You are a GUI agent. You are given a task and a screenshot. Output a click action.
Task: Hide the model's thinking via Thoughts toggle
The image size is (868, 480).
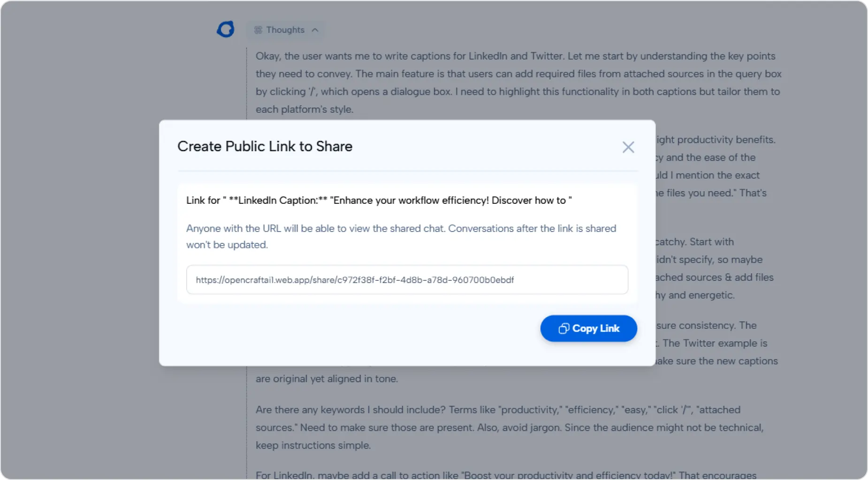(x=285, y=30)
